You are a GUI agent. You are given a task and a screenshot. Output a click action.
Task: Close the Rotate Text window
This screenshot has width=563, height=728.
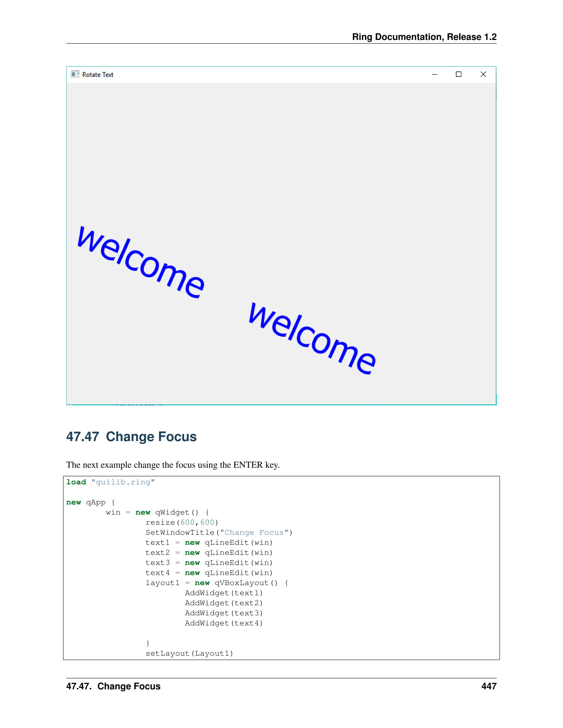(x=483, y=74)
